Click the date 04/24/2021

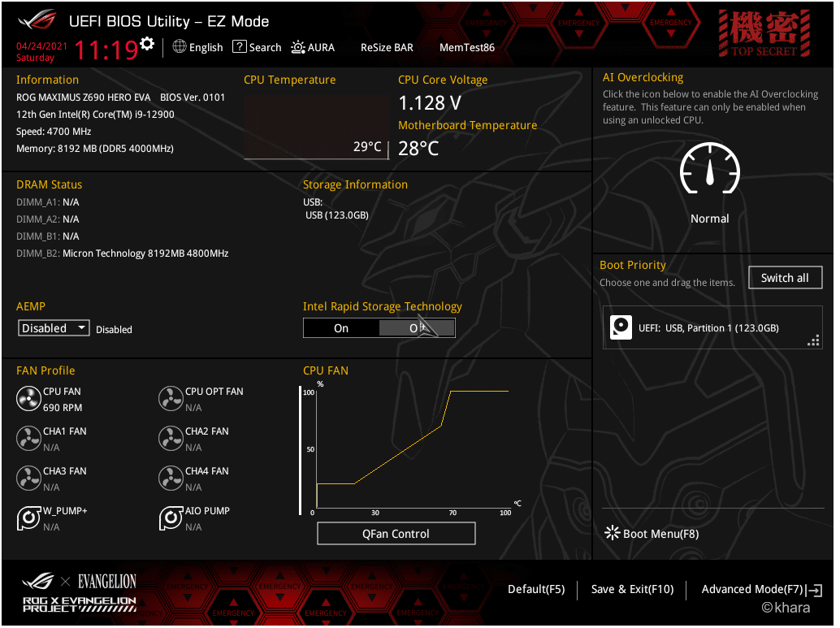(x=41, y=46)
